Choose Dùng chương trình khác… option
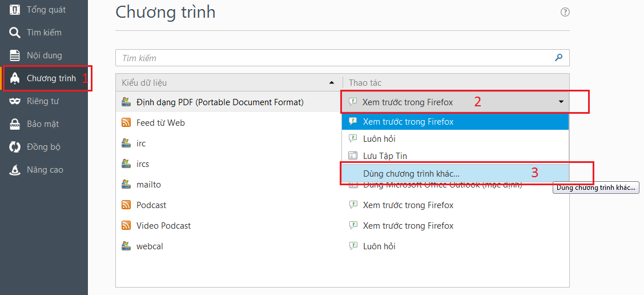Viewport: 644px width, 295px height. tap(411, 173)
